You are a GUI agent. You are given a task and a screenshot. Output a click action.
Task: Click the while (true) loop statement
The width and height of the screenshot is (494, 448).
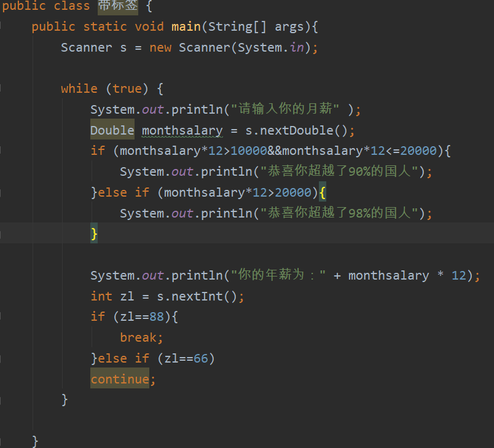pos(112,89)
